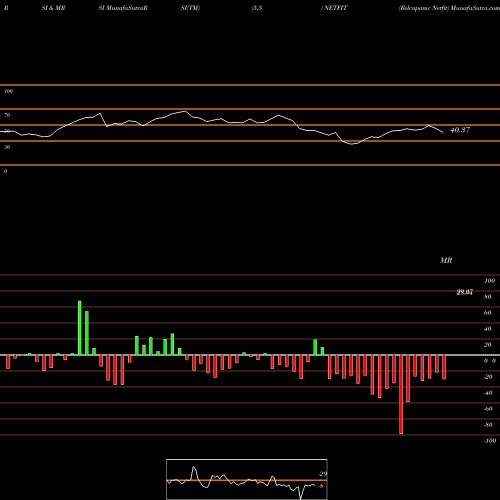Click the MR axis label 60

click(x=488, y=313)
